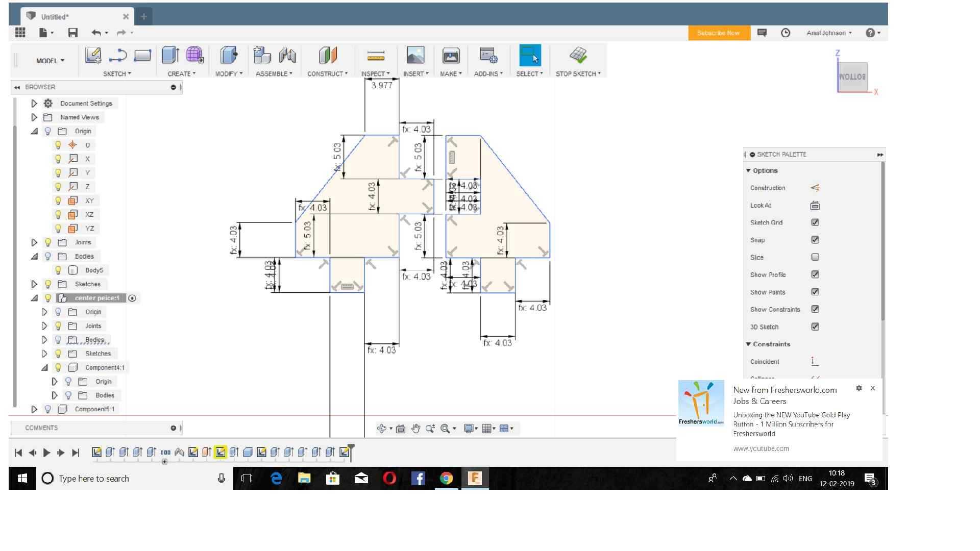Toggle the Sketch Grid checkbox

point(815,222)
